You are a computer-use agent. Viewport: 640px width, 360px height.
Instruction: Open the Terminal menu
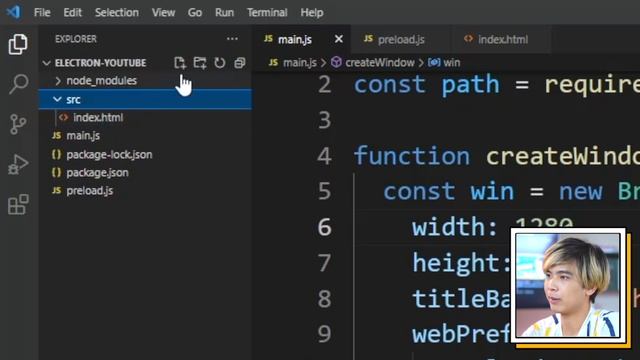point(267,13)
